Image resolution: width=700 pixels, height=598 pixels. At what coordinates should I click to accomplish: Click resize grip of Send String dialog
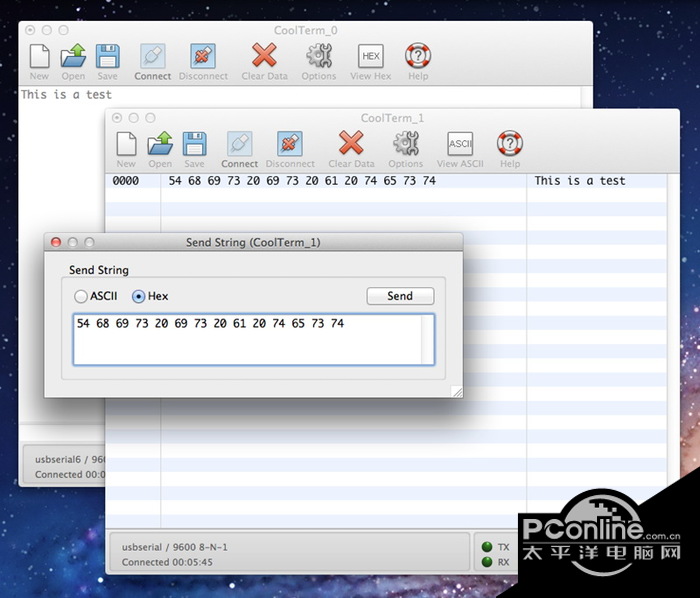pyautogui.click(x=457, y=392)
